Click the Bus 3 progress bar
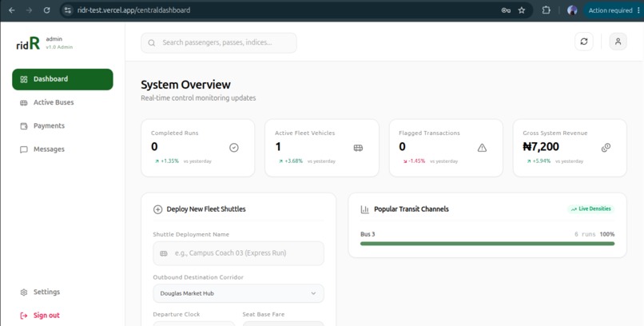The width and height of the screenshot is (644, 326). [487, 244]
